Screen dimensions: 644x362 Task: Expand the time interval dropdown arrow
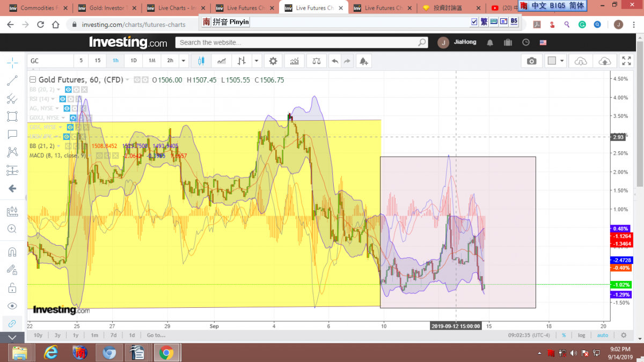tap(184, 61)
